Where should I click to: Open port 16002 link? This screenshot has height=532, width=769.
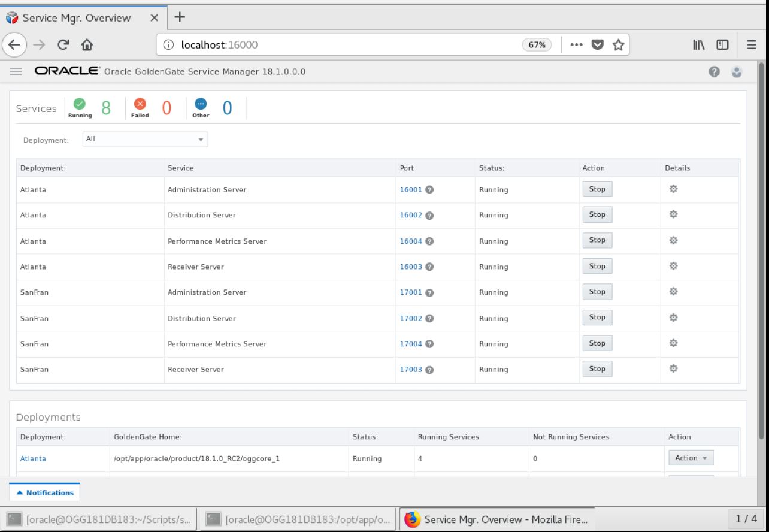[411, 216]
